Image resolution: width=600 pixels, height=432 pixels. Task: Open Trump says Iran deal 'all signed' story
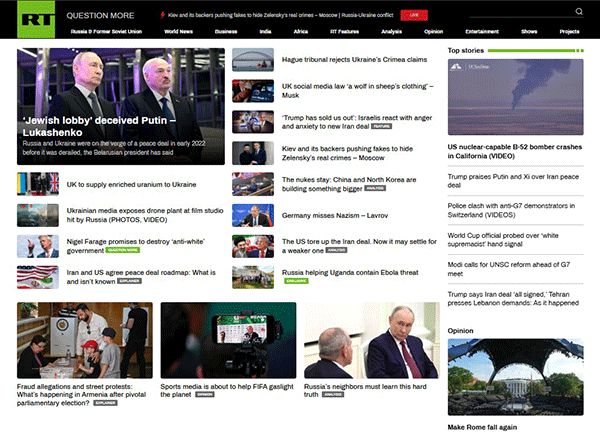click(x=513, y=298)
